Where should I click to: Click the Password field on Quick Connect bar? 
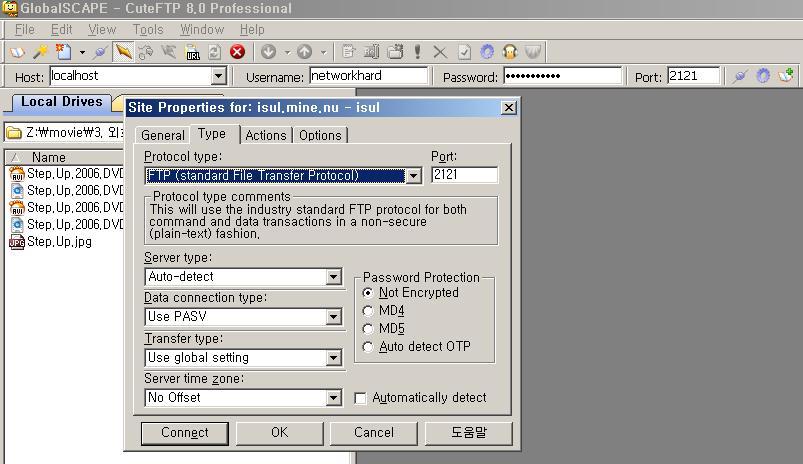(562, 76)
